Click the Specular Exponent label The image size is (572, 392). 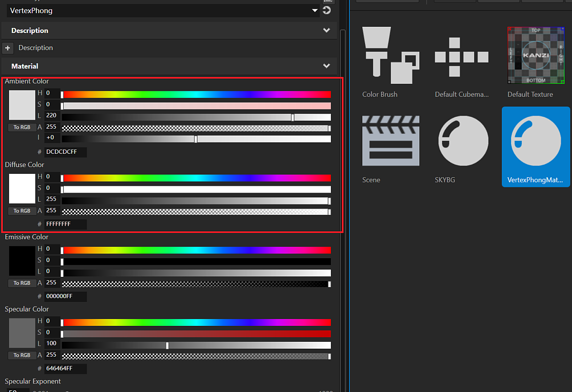(x=32, y=381)
